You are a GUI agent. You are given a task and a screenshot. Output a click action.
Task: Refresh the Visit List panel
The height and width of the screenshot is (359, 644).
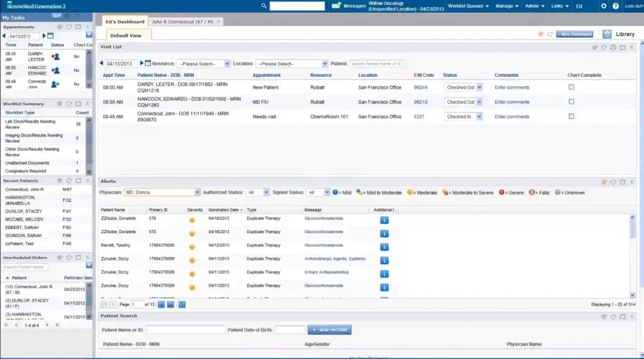(604, 47)
